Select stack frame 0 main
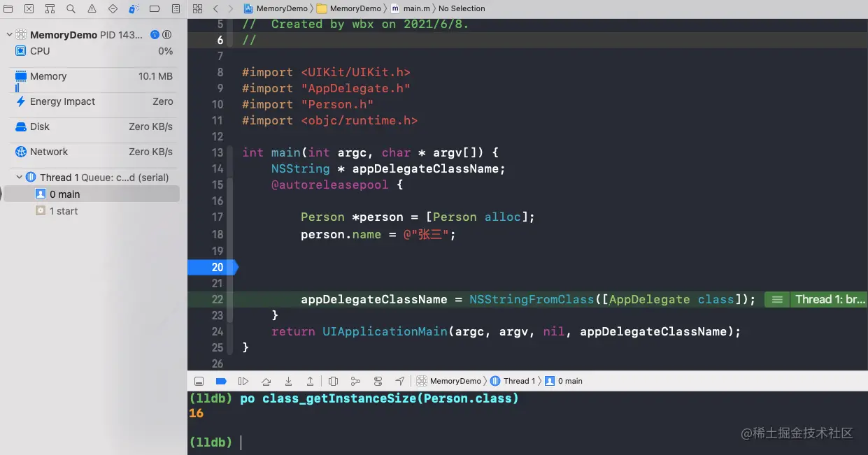The width and height of the screenshot is (868, 455). pyautogui.click(x=92, y=194)
